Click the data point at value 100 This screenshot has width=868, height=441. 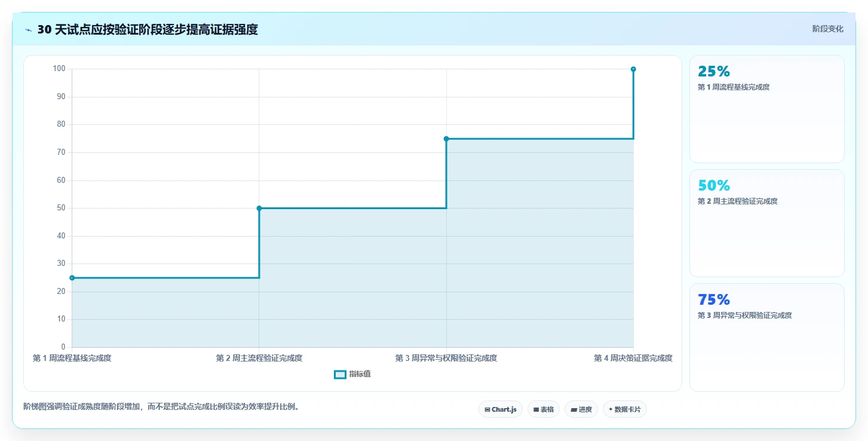[x=633, y=69]
